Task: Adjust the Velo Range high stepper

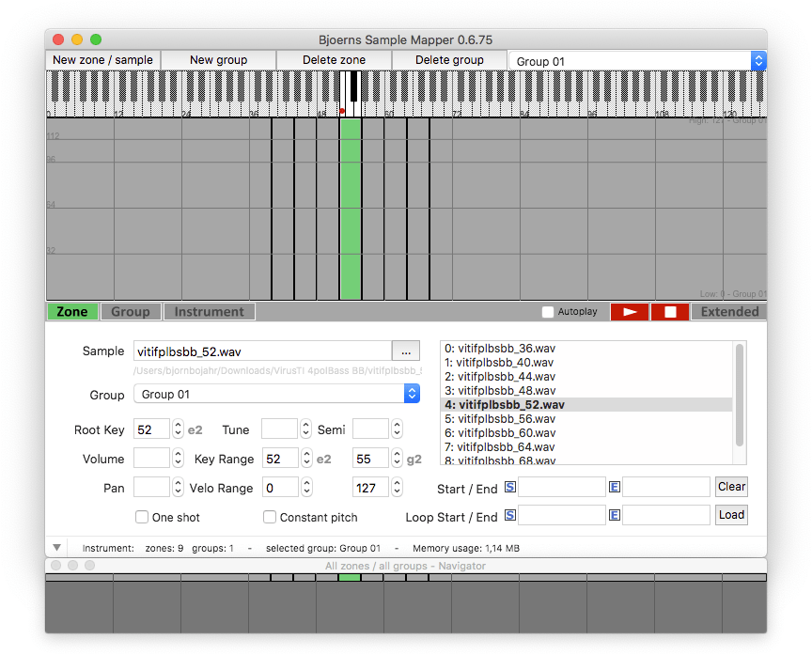Action: coord(397,487)
